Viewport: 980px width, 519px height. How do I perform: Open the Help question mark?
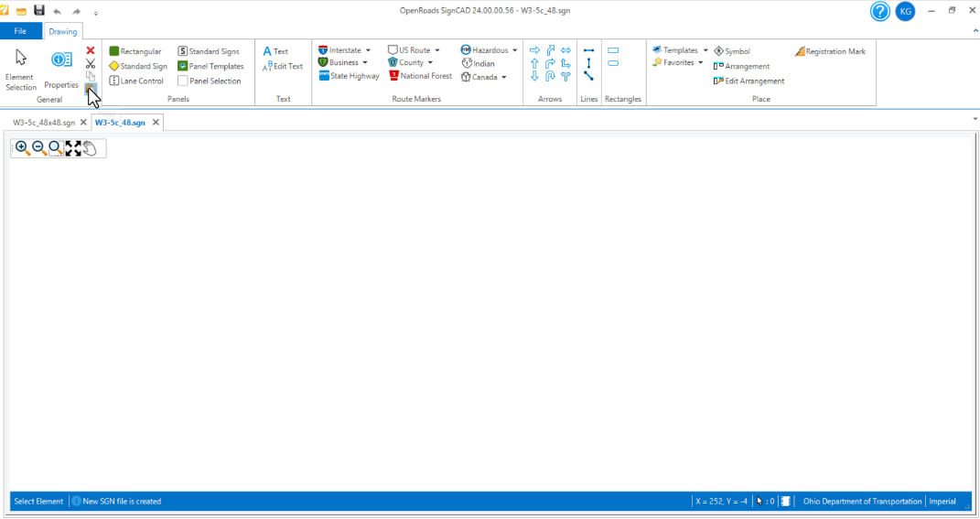point(880,11)
